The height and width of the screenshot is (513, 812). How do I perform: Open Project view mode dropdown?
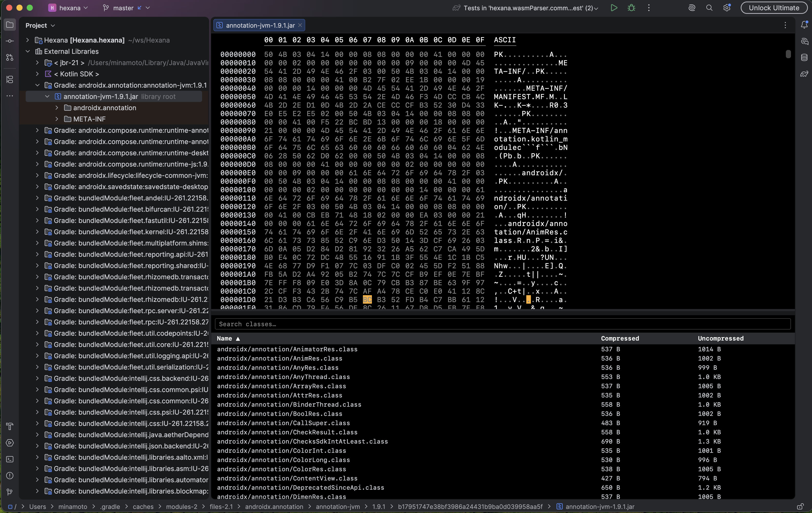pyautogui.click(x=40, y=25)
